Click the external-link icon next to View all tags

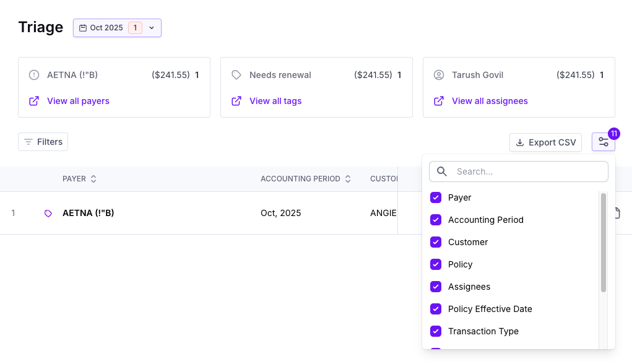(x=236, y=101)
